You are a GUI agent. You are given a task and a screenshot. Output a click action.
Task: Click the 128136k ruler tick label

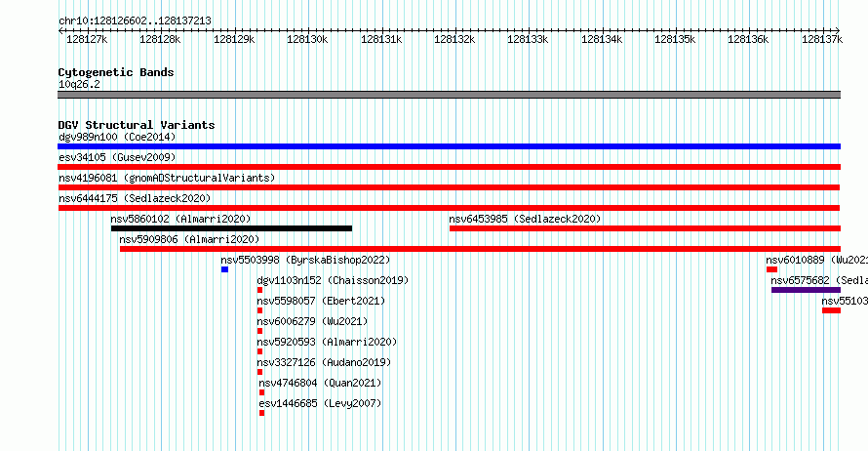[x=748, y=40]
